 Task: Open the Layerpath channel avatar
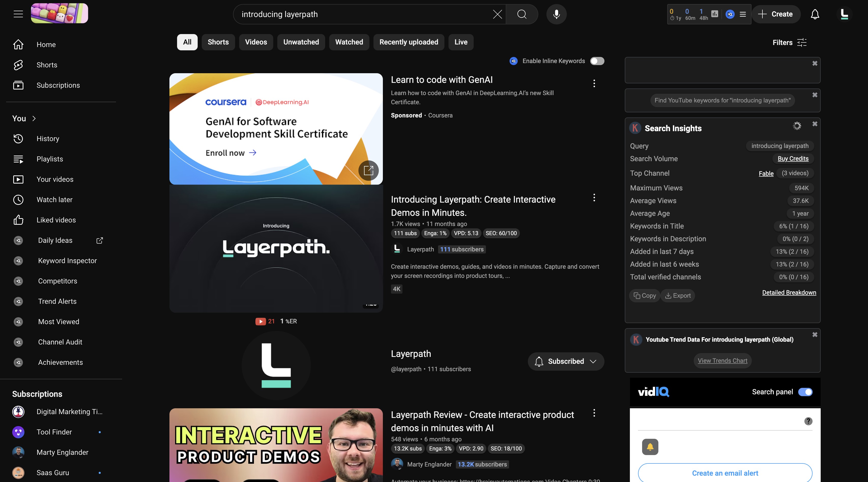276,366
